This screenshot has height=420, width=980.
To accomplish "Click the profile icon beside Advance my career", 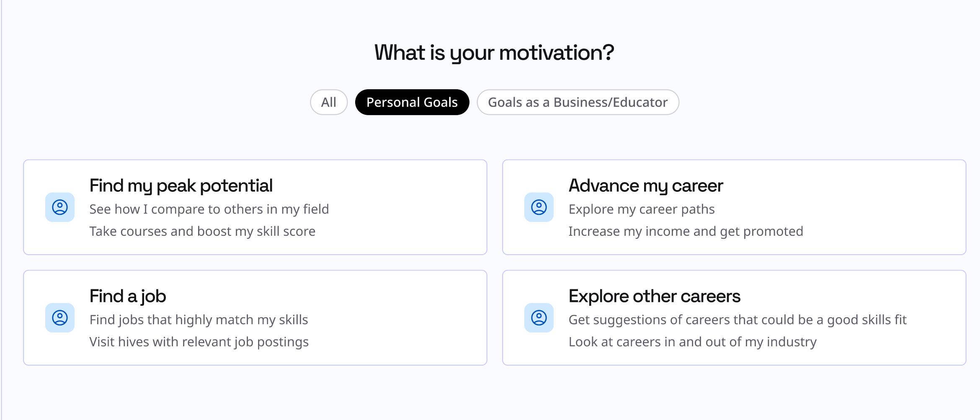I will tap(539, 207).
